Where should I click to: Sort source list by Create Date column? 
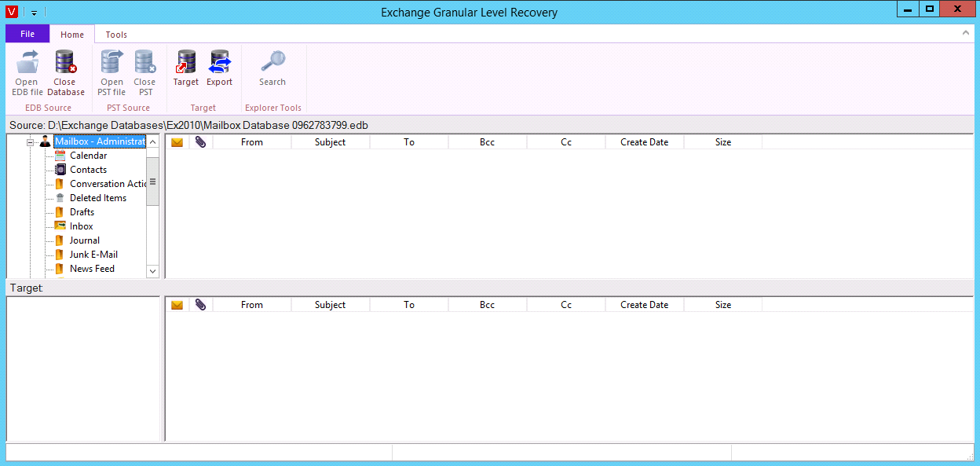(x=645, y=142)
